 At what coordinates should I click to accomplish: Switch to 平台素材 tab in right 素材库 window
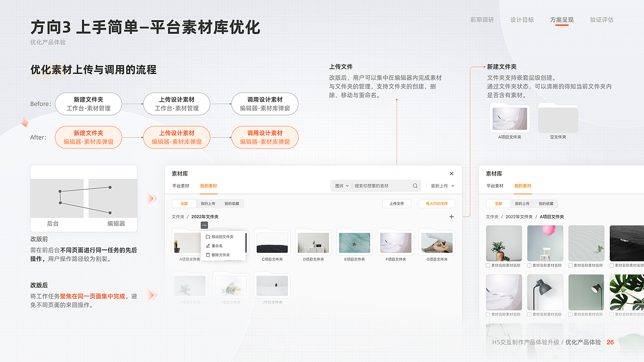495,186
